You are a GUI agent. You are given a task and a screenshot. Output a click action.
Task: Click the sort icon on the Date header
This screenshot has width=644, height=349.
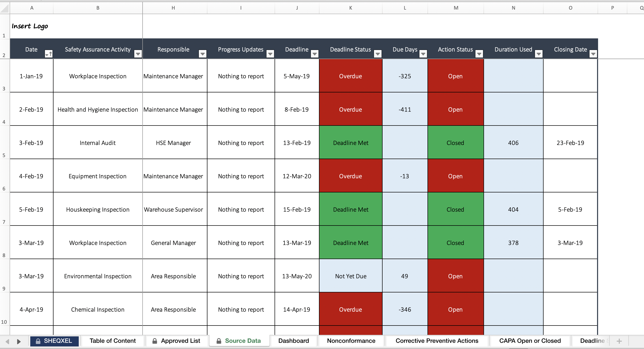(x=49, y=54)
